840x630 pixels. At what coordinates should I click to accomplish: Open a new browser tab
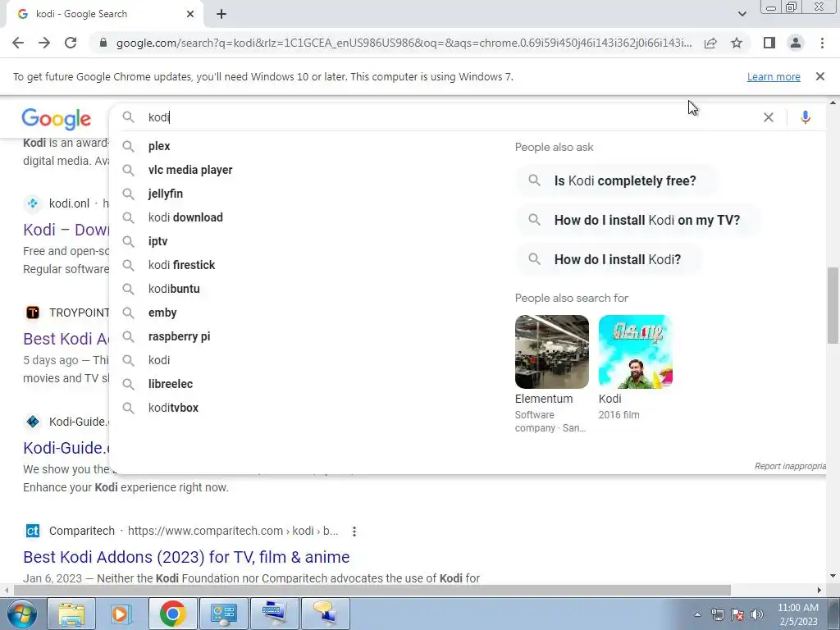click(x=221, y=15)
